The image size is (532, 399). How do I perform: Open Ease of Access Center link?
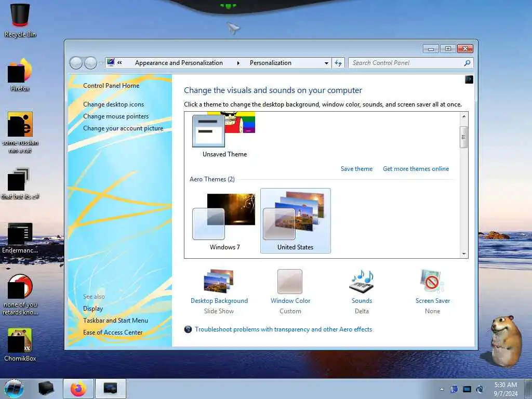[x=113, y=332]
